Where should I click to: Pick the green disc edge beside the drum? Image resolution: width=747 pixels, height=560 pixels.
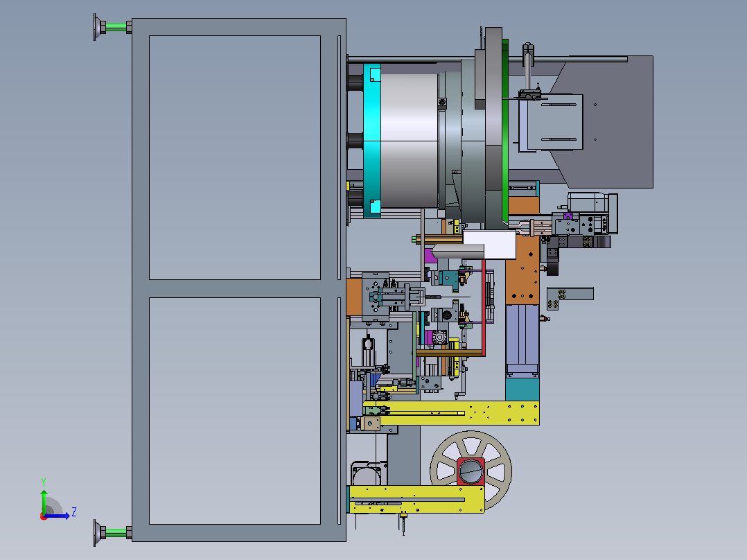(x=505, y=131)
